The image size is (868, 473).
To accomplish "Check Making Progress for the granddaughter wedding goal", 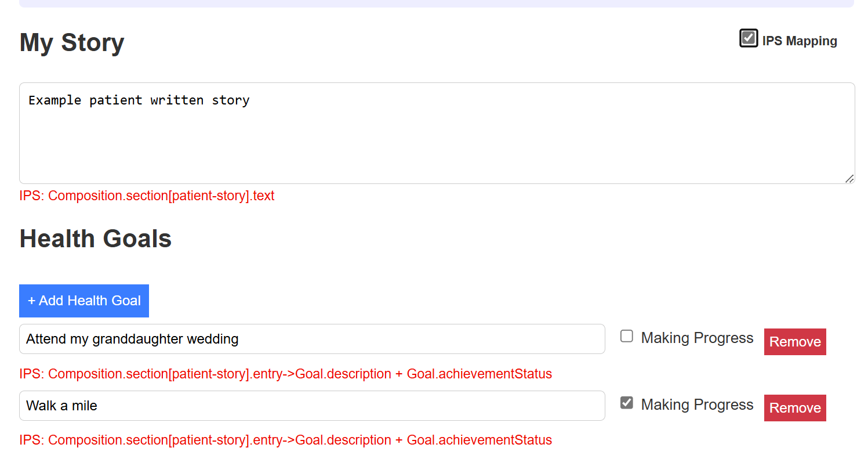I will 627,336.
